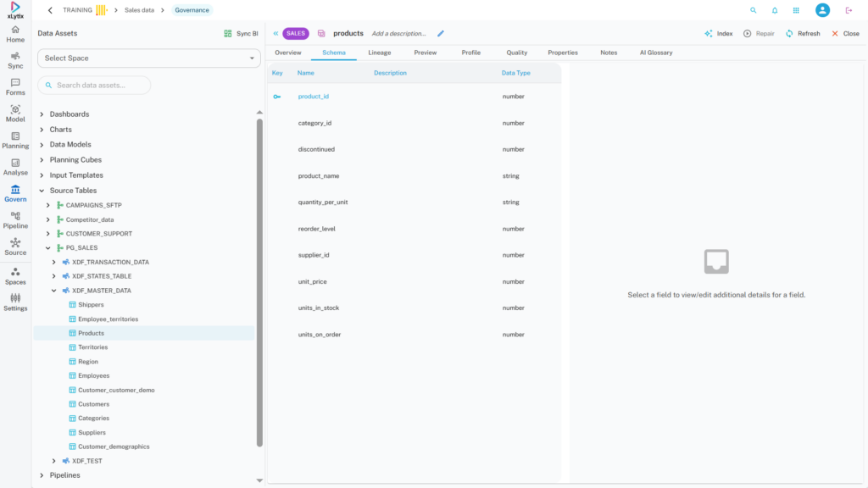Go to the Planning module icon

tap(15, 140)
